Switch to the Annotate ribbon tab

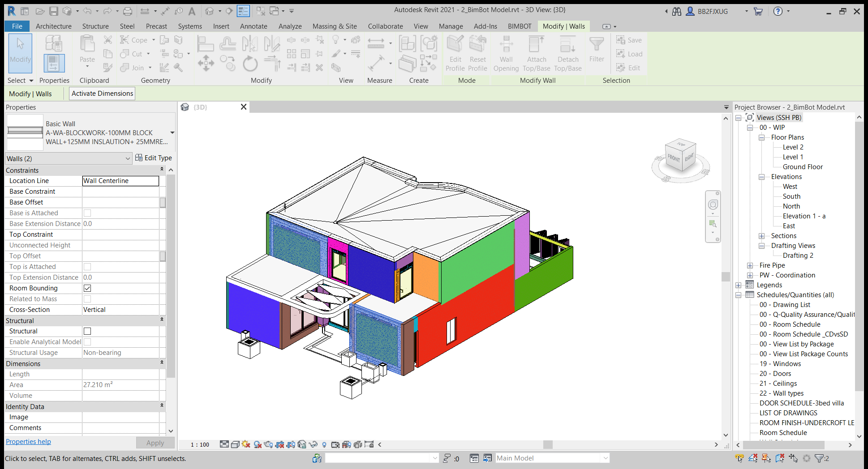pos(253,26)
